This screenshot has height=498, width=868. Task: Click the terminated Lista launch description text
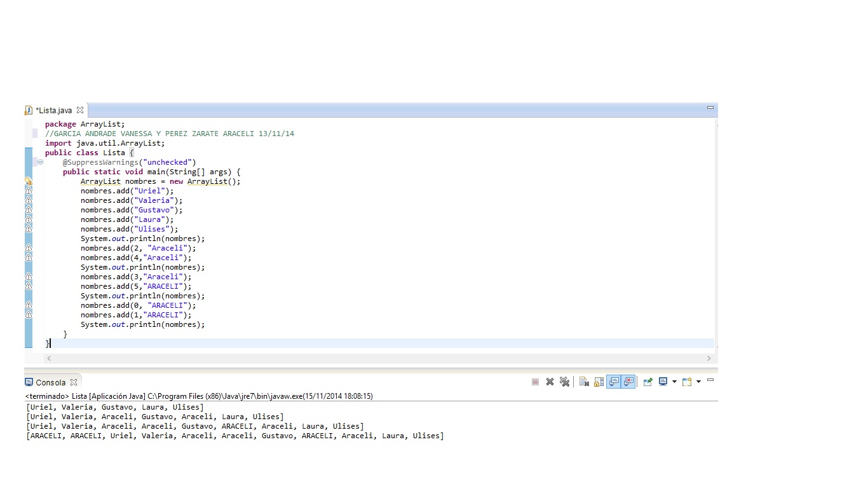tap(199, 396)
